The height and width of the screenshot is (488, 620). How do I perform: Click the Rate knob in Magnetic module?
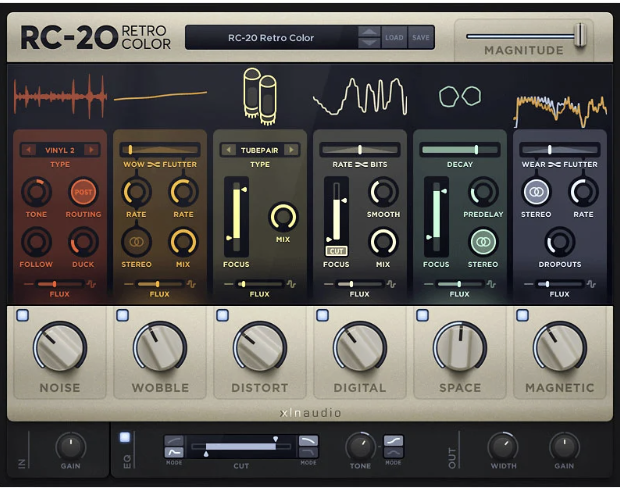(x=583, y=192)
